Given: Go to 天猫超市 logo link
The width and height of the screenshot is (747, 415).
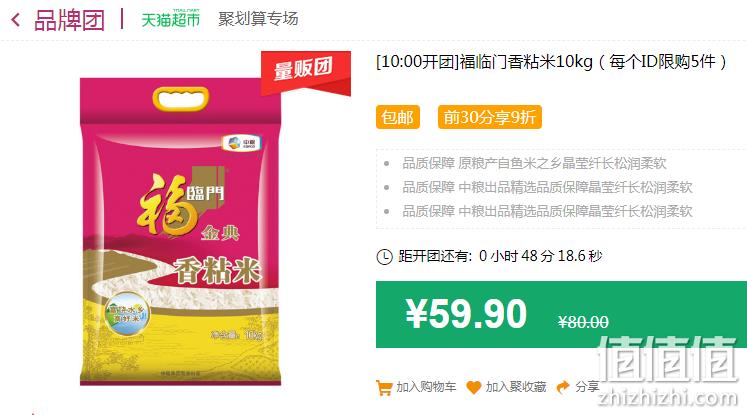Looking at the screenshot, I should point(171,19).
